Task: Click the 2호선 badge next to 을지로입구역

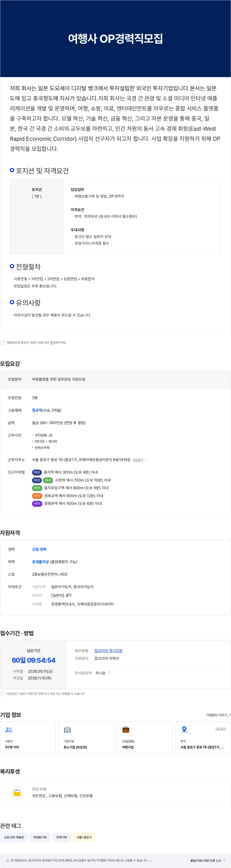Action: click(37, 488)
